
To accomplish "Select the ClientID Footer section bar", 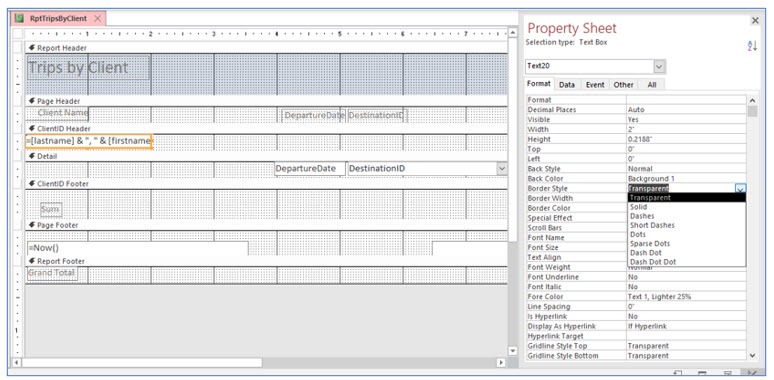I will tap(267, 184).
